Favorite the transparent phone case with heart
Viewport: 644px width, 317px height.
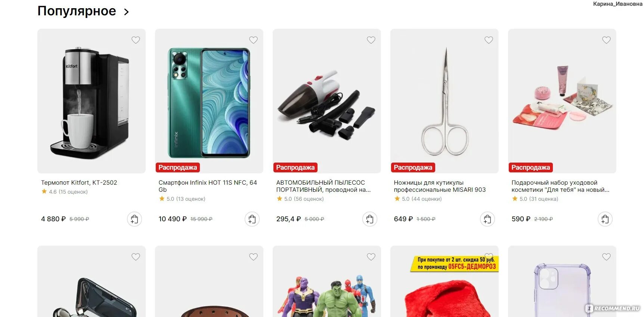tap(606, 257)
